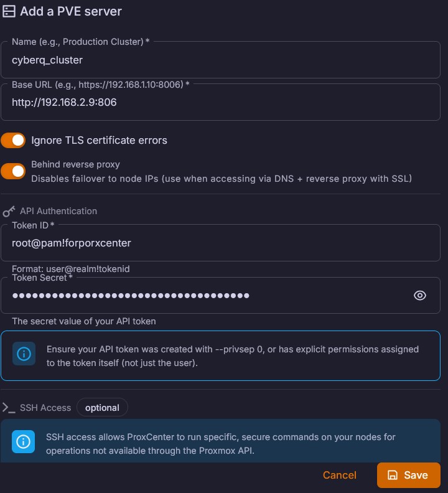Screen dimensions: 448x493
Task: Click the info icon in the privsep notice
Action: point(24,354)
